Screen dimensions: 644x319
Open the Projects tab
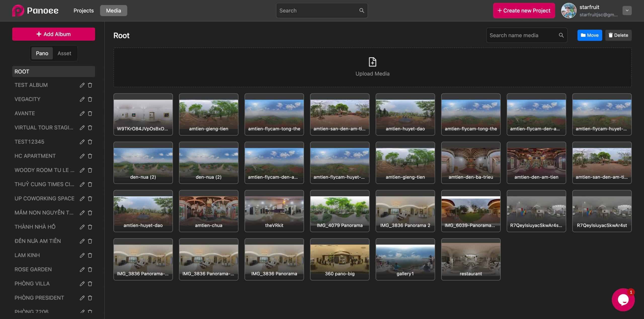click(84, 11)
